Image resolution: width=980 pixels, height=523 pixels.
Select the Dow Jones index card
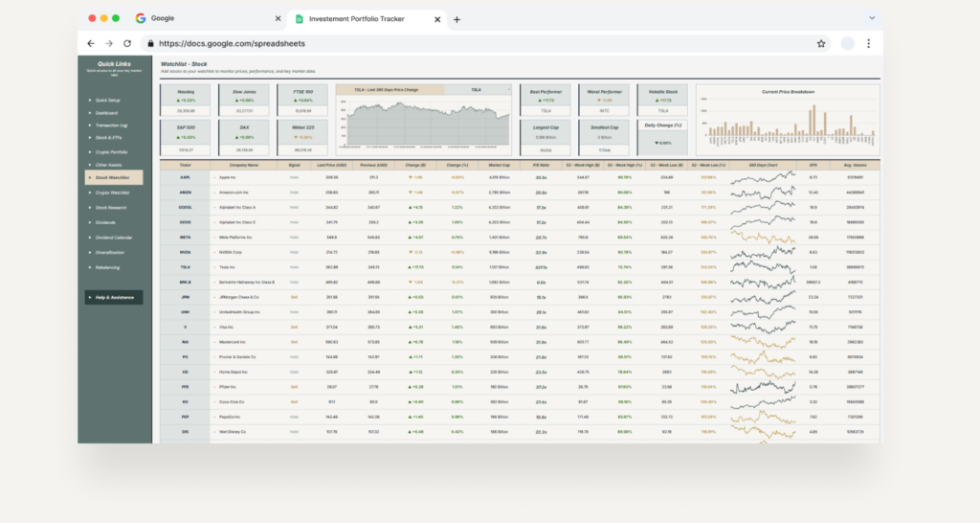[244, 101]
